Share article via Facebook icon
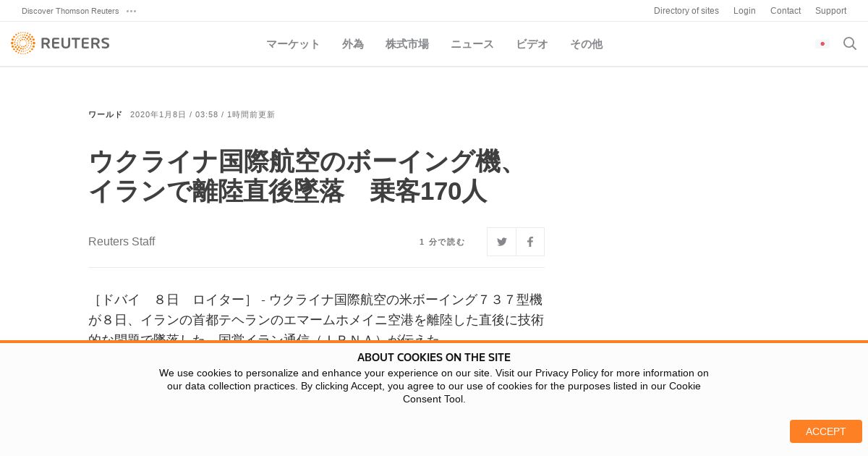 click(x=530, y=242)
